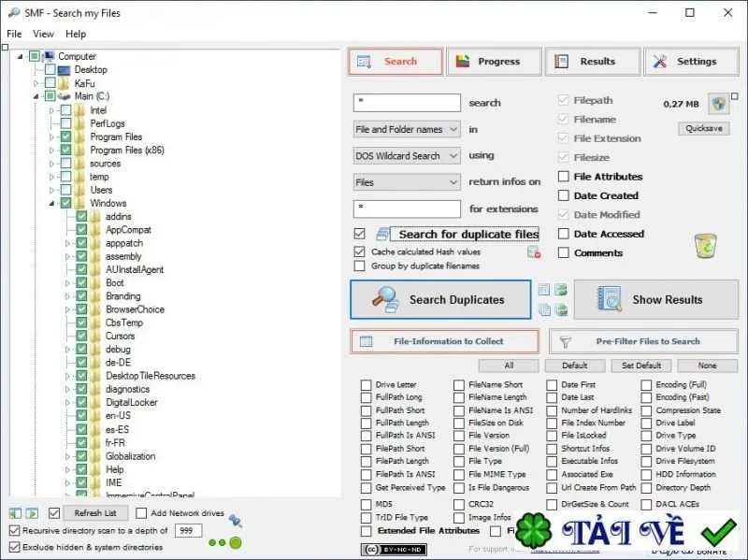
Task: Click the admin shield icon
Action: click(x=718, y=104)
